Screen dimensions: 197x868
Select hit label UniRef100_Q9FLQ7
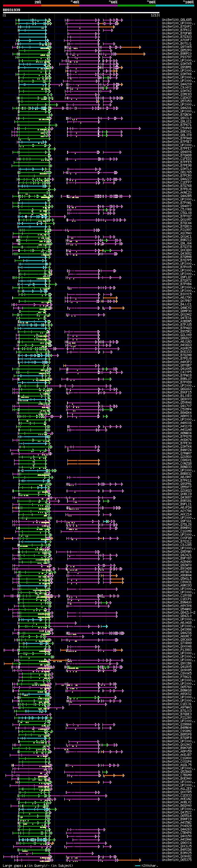click(177, 277)
